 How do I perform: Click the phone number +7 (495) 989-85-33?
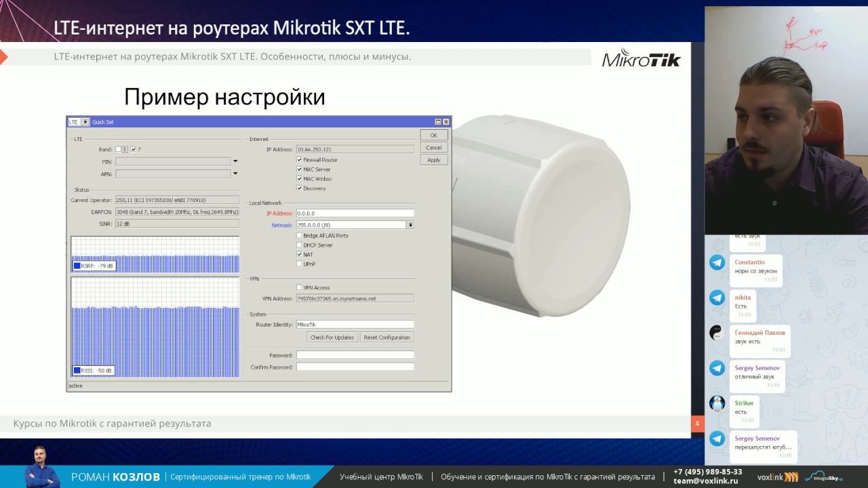707,472
